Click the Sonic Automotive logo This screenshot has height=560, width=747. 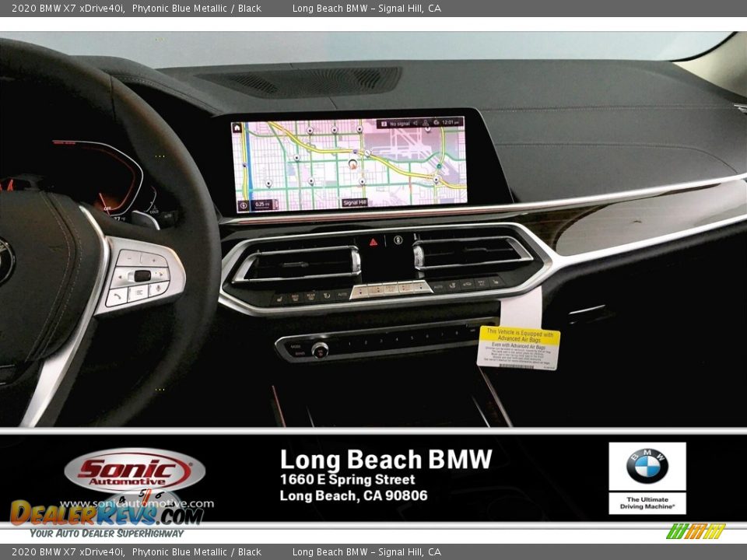tap(135, 470)
